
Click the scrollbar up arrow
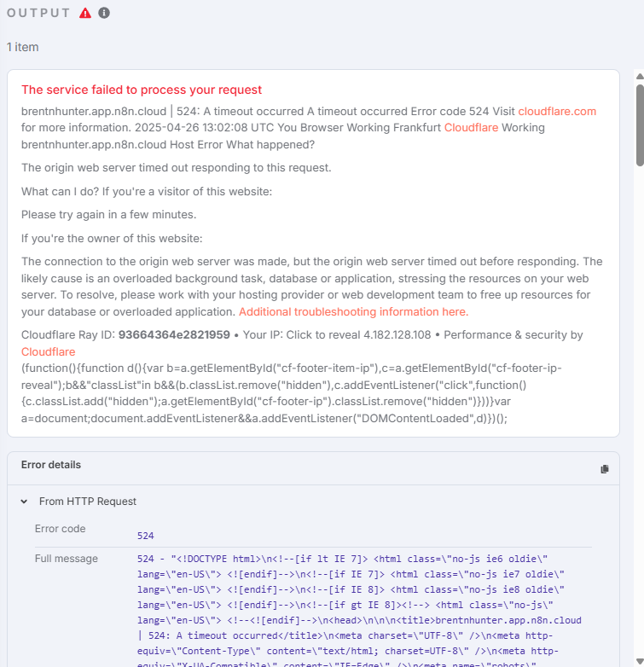pos(639,77)
